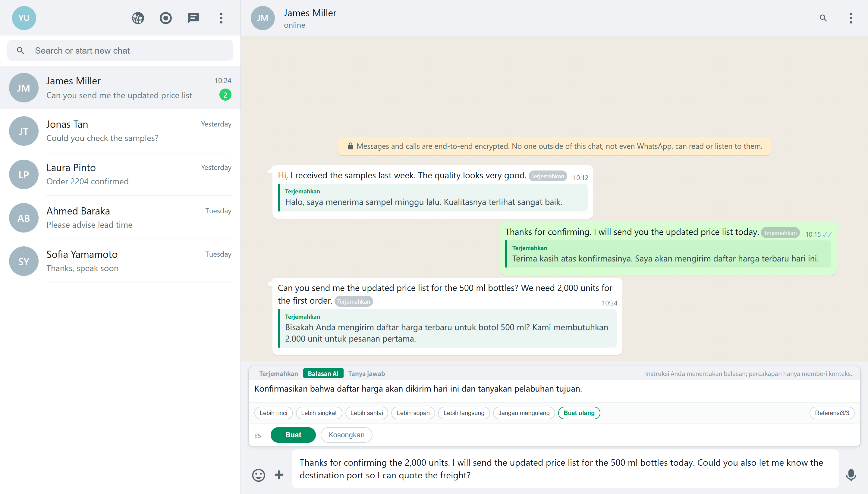Open the Ahmed Baraka chat
This screenshot has height=494, width=868.
(120, 218)
